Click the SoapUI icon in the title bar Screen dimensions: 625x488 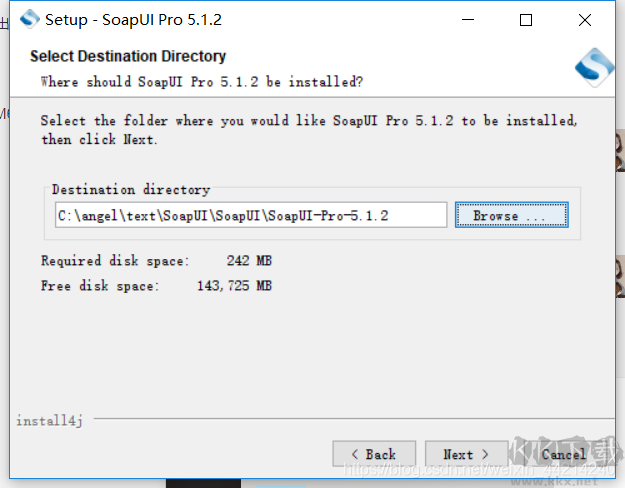coord(29,19)
